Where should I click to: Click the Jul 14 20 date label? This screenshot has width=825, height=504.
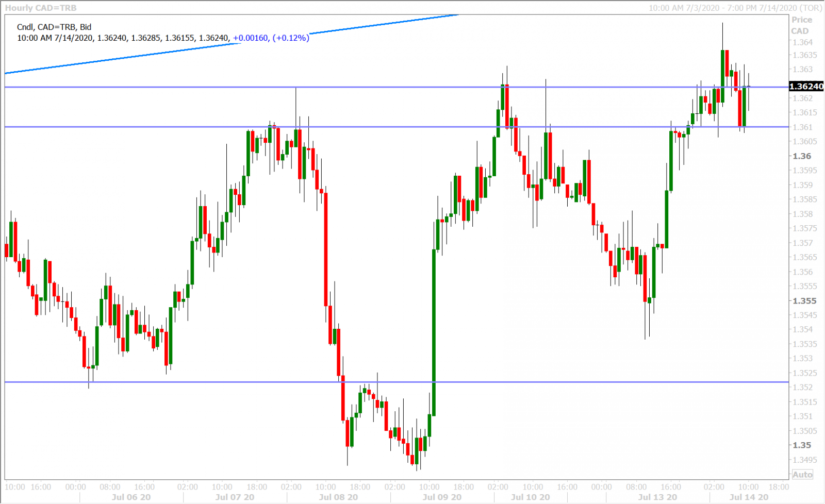click(x=749, y=497)
